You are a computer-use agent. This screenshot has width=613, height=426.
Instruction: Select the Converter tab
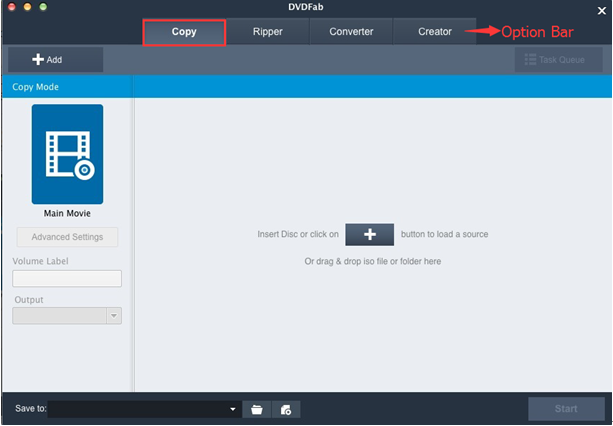[x=351, y=32]
